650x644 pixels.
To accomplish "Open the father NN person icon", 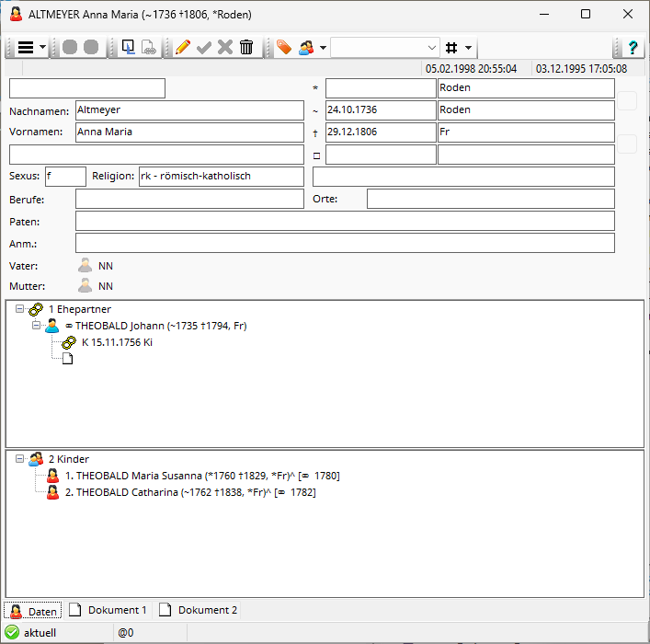I will coord(86,266).
